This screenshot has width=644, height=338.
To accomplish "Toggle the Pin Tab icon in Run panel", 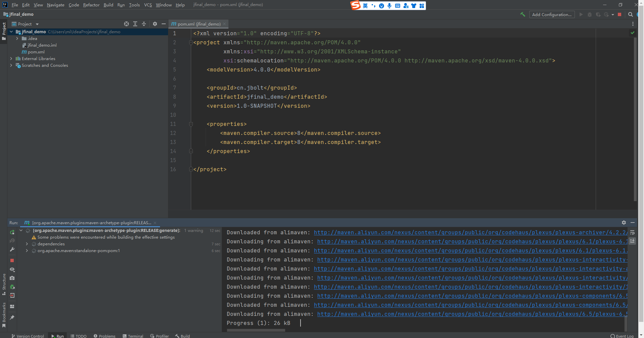I will [12, 317].
